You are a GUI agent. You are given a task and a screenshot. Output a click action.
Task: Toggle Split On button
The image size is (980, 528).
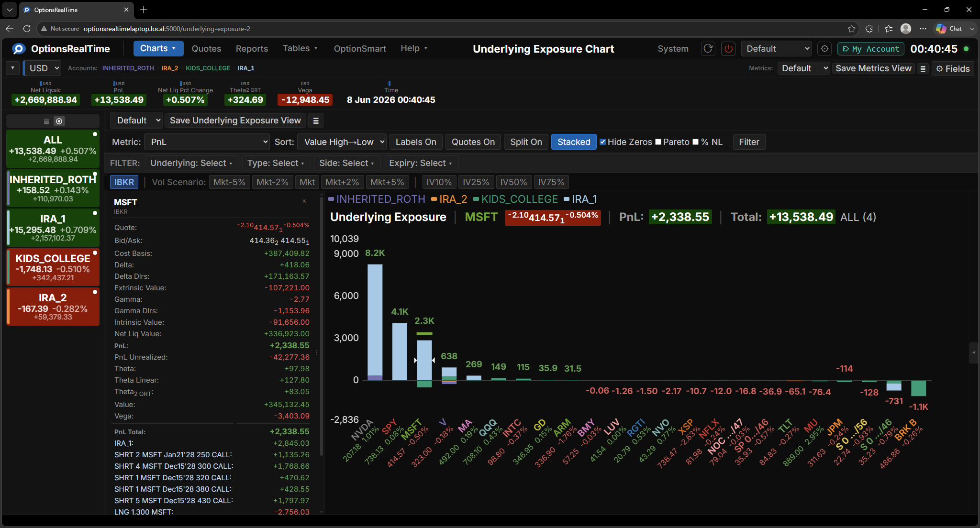(526, 142)
